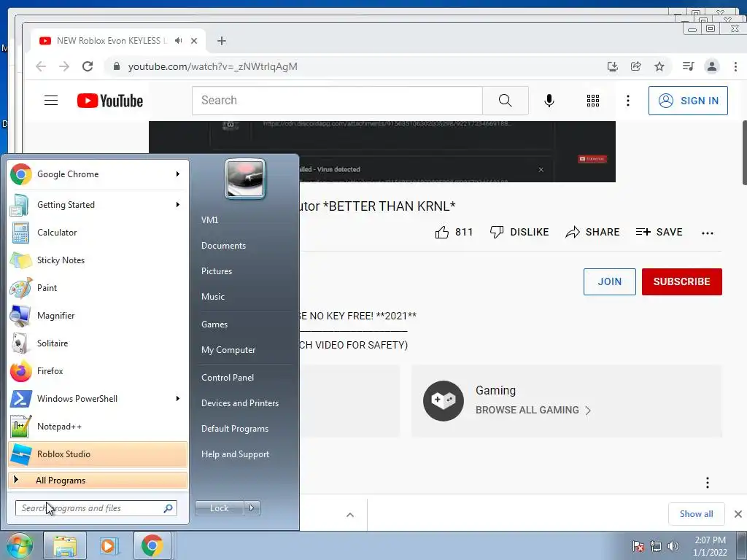Click the YouTube search magnifier button
Image resolution: width=747 pixels, height=560 pixels.
tap(506, 101)
